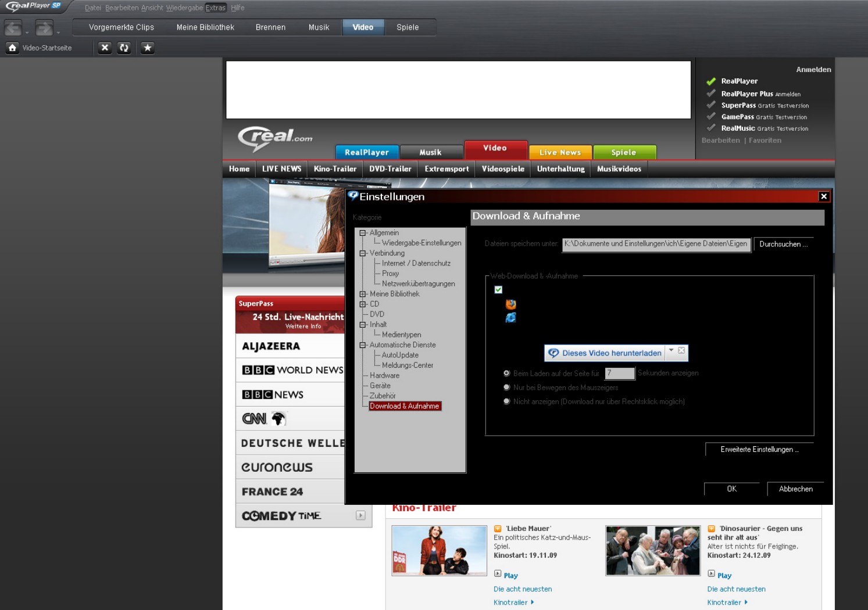Select Hardware in the category tree
The height and width of the screenshot is (610, 868).
tap(384, 375)
